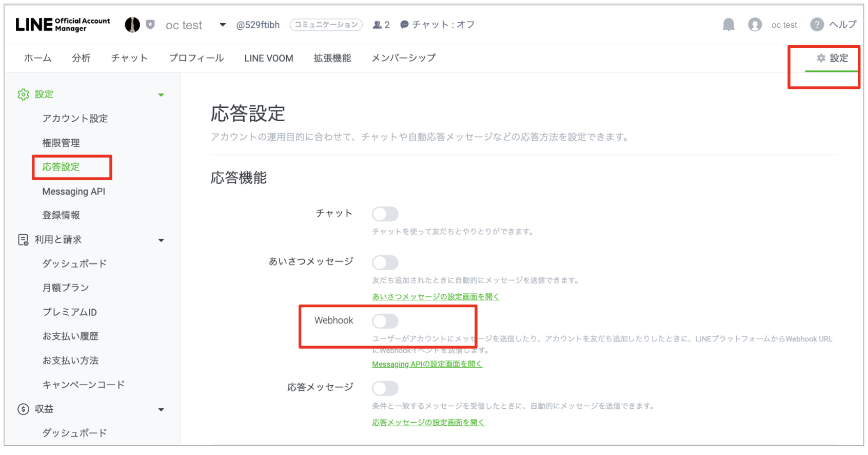Select アカウント設定 in sidebar
Screen dimensions: 868x455
coord(75,119)
